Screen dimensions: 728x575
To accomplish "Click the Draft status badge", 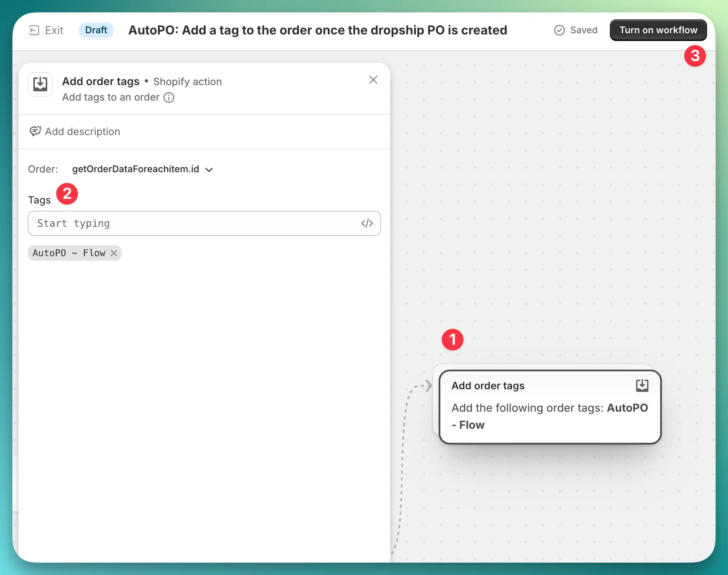I will [x=96, y=30].
